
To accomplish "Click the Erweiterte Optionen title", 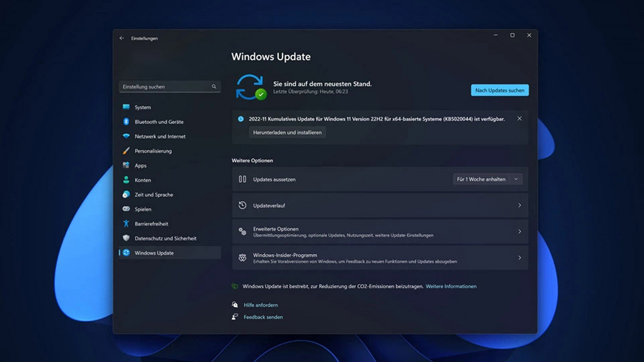I will tap(275, 229).
